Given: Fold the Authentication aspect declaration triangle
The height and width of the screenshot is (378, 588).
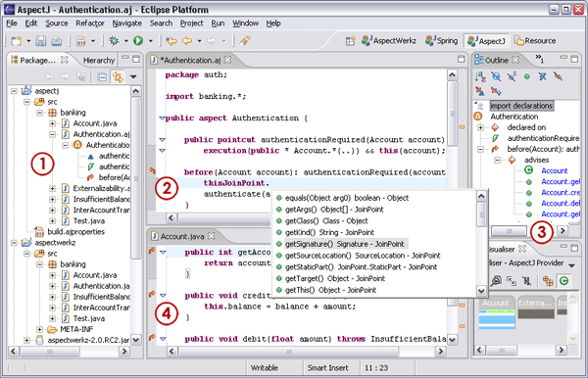Looking at the screenshot, I should click(x=162, y=118).
